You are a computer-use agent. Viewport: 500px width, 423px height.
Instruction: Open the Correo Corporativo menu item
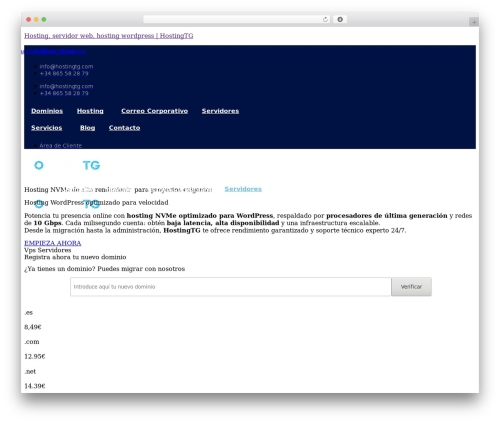click(x=155, y=111)
